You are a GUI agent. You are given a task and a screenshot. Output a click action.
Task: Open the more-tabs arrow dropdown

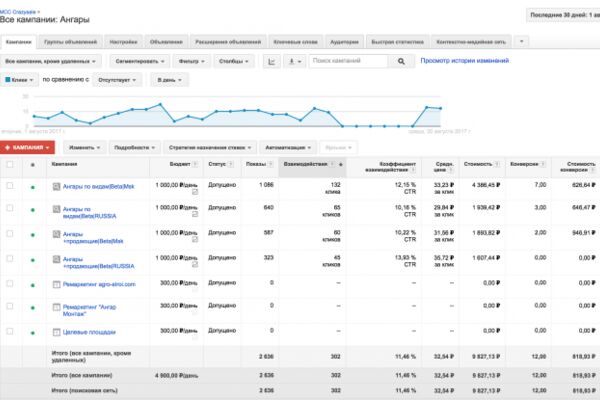click(522, 41)
